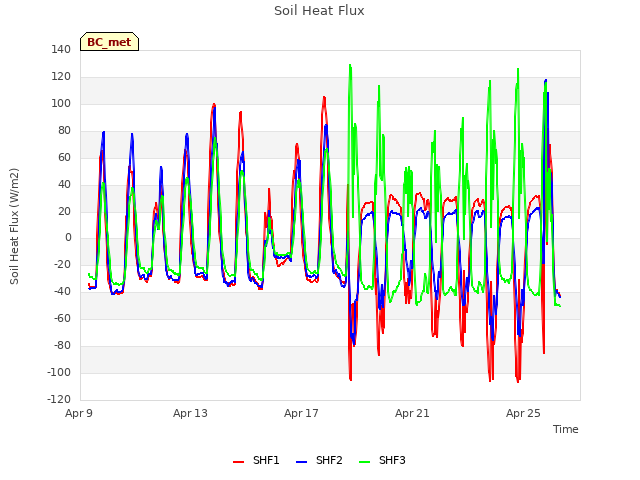The height and width of the screenshot is (480, 640).
Task: Click the blue SHF2 legend color marker
Action: tap(301, 462)
